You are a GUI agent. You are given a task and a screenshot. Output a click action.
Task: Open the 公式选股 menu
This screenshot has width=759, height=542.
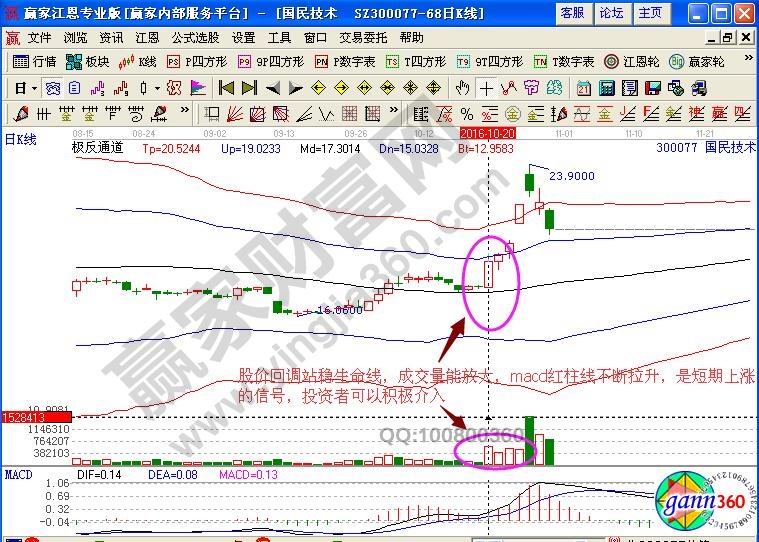point(195,37)
